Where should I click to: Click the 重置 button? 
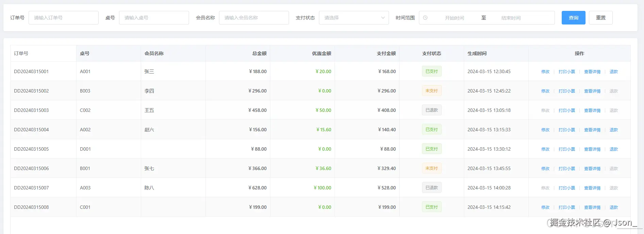coord(600,18)
